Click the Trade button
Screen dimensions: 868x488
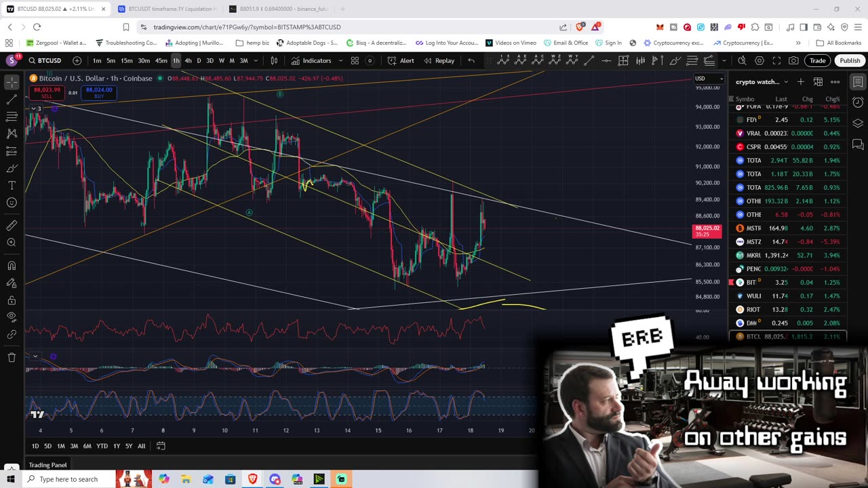pos(817,61)
